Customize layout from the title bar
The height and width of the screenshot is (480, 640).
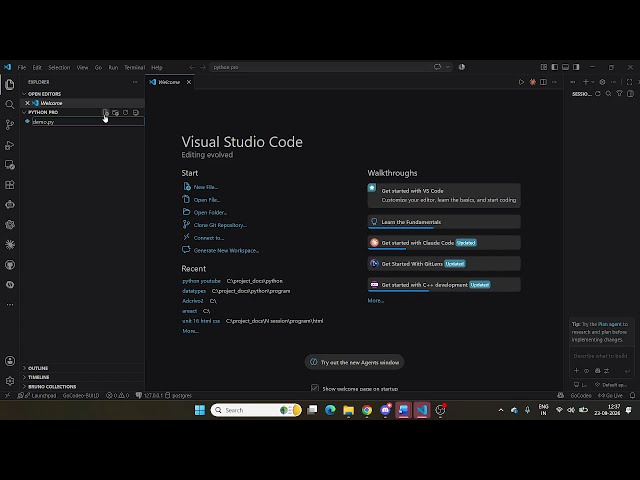(x=544, y=67)
